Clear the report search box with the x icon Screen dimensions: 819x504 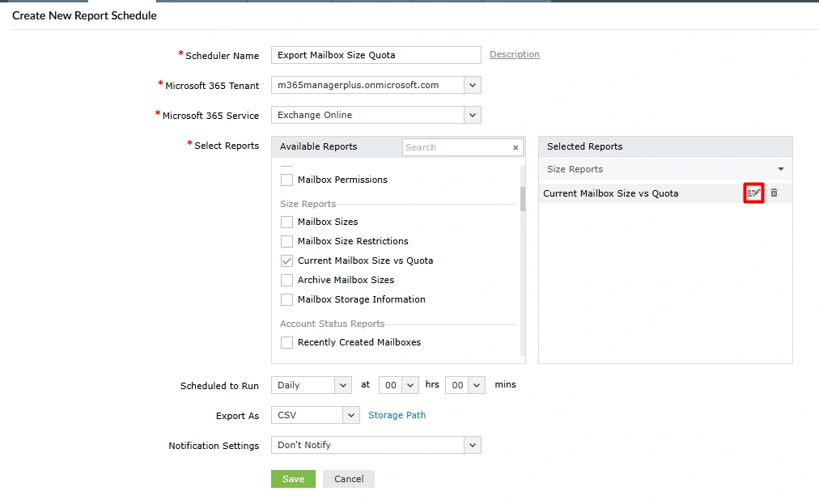point(516,148)
